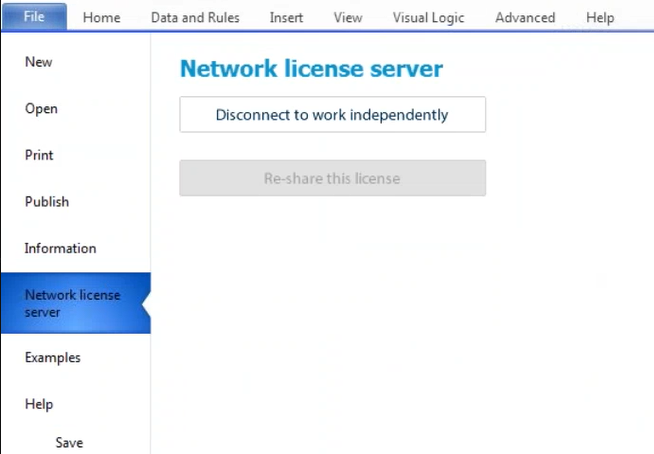Choose New in the File sidebar
The height and width of the screenshot is (454, 654).
pos(39,62)
